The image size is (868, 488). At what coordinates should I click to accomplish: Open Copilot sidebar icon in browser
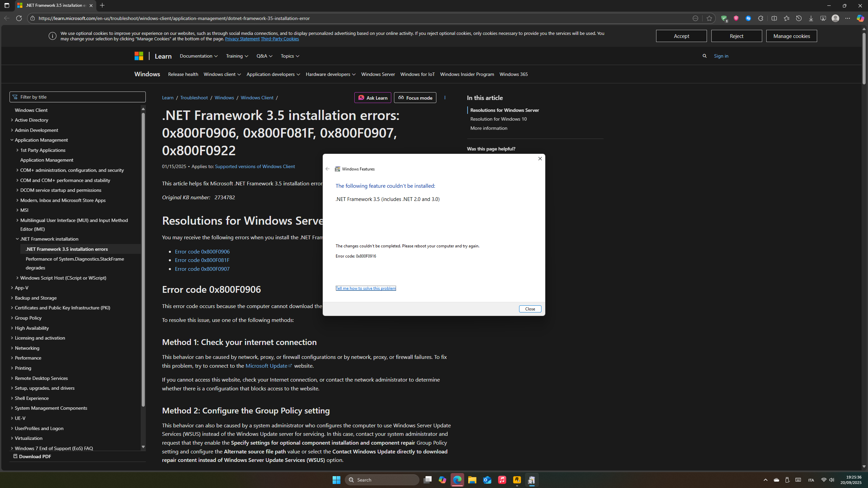tap(860, 18)
